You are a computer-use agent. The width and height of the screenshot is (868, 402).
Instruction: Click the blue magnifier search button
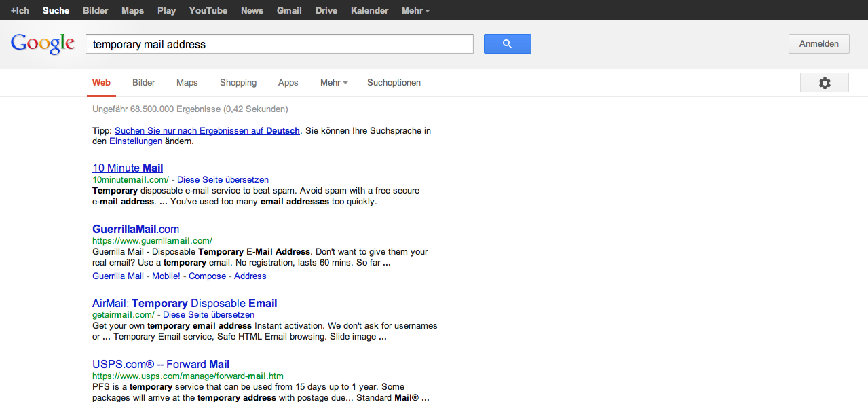click(507, 44)
